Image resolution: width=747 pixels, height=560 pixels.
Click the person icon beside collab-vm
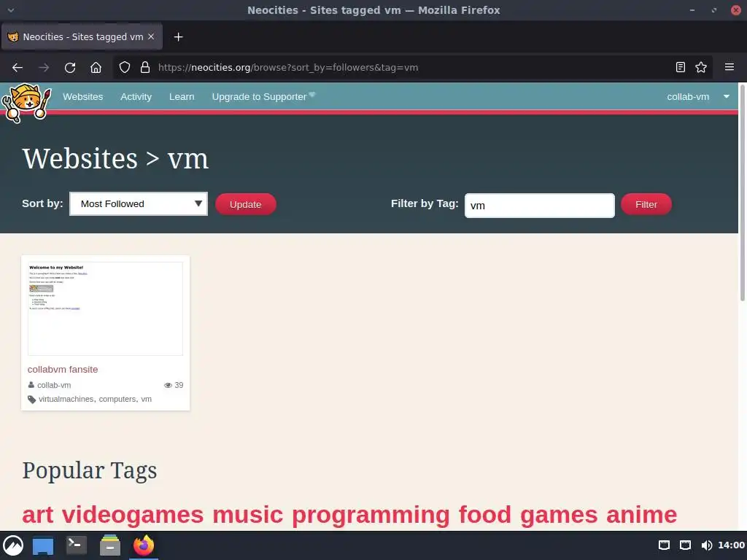pos(31,385)
